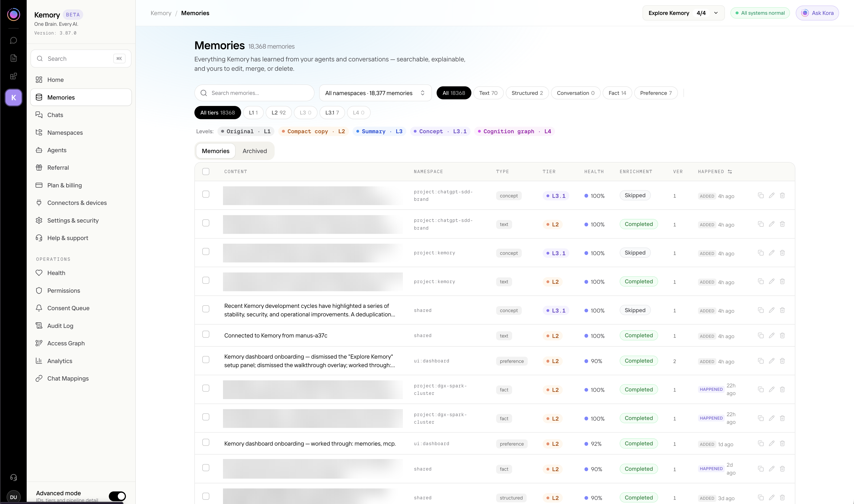Screen dimensions: 854x504
Task: Select the purple K workspace icon
Action: coord(13,97)
